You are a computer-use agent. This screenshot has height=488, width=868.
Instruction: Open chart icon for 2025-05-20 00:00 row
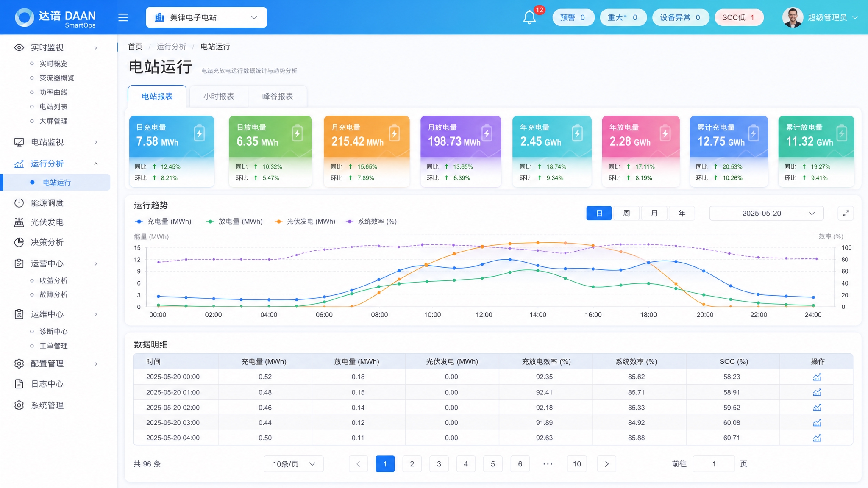tap(817, 377)
